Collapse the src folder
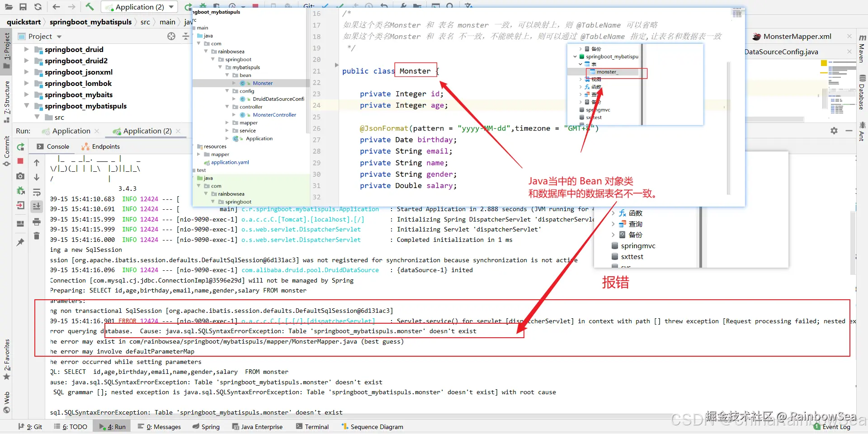868x434 pixels. coord(37,117)
